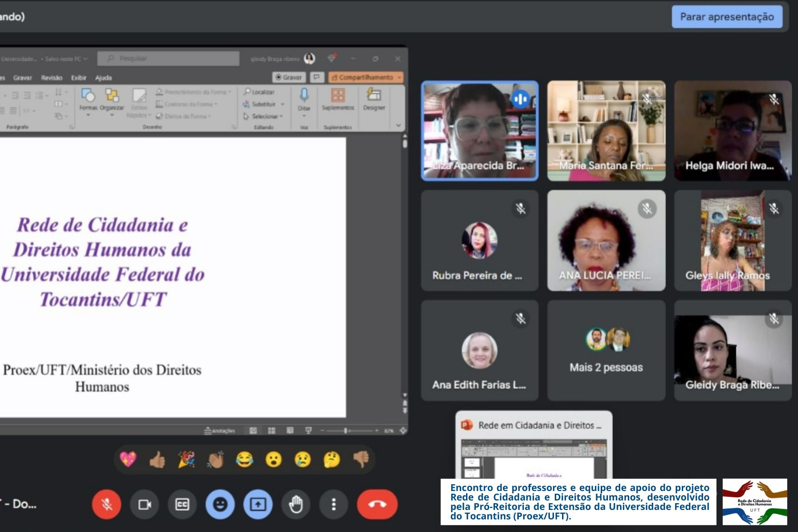Click gleidy Braga ribeiro account avatar
798x532 pixels.
[x=309, y=59]
